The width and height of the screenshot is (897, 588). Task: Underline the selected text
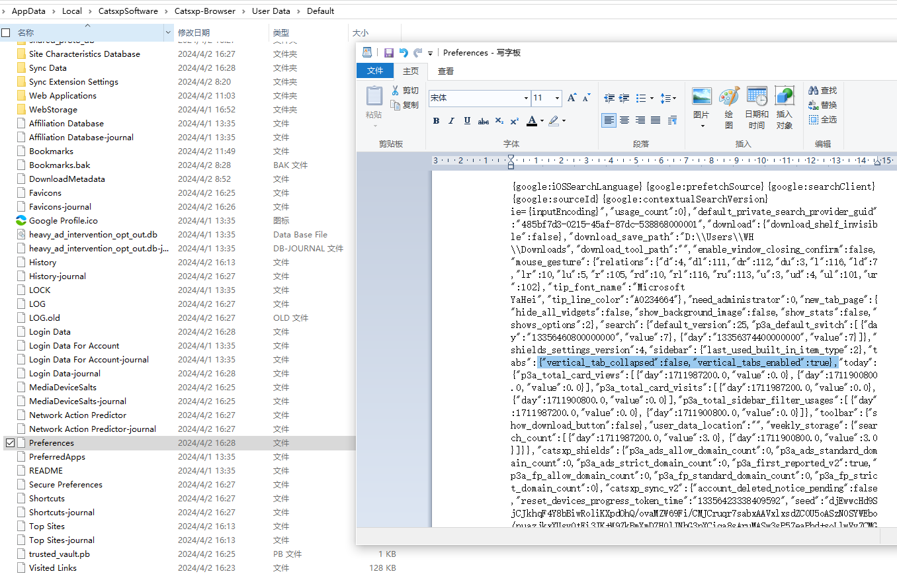467,120
